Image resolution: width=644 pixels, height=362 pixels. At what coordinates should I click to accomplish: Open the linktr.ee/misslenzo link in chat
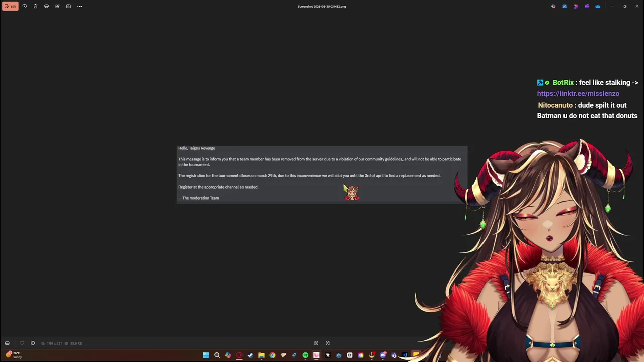pyautogui.click(x=578, y=94)
